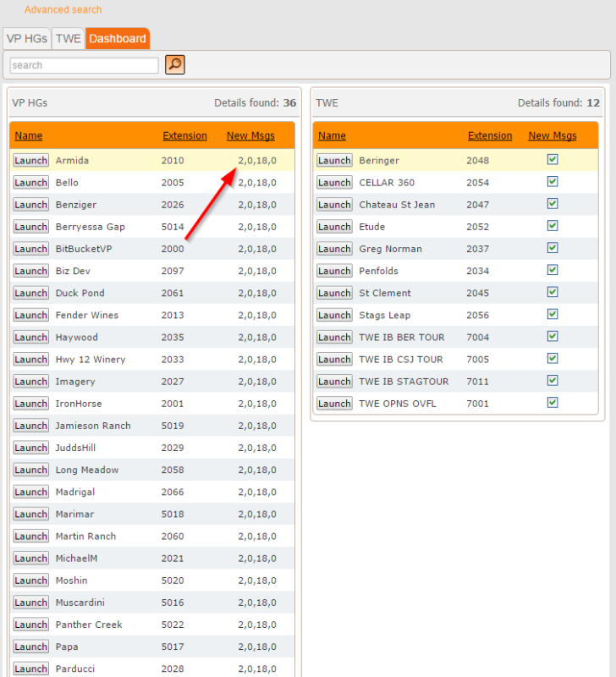Toggle the TWE IB CSJ TOUR checkbox
616x677 pixels.
pyautogui.click(x=553, y=358)
